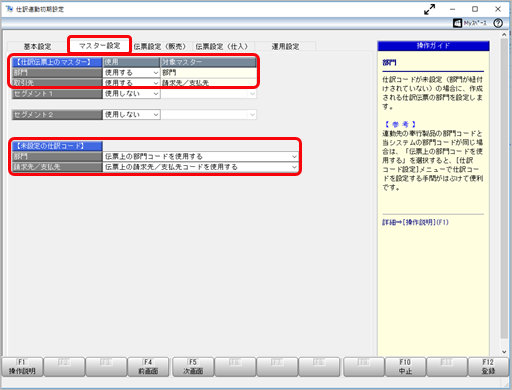
Task: Switch to the 基本設定 tab
Action: click(x=37, y=46)
